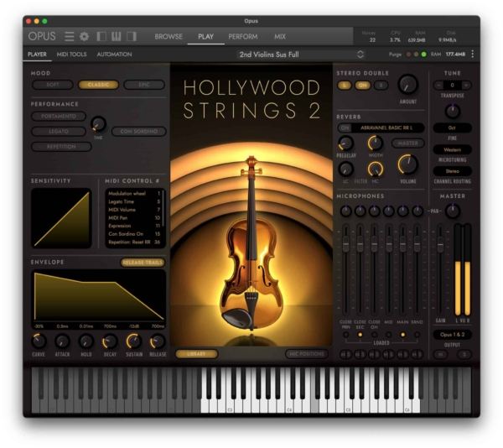Enable the Reverb ON switch
Image resolution: width=503 pixels, height=448 pixels.
tap(345, 128)
